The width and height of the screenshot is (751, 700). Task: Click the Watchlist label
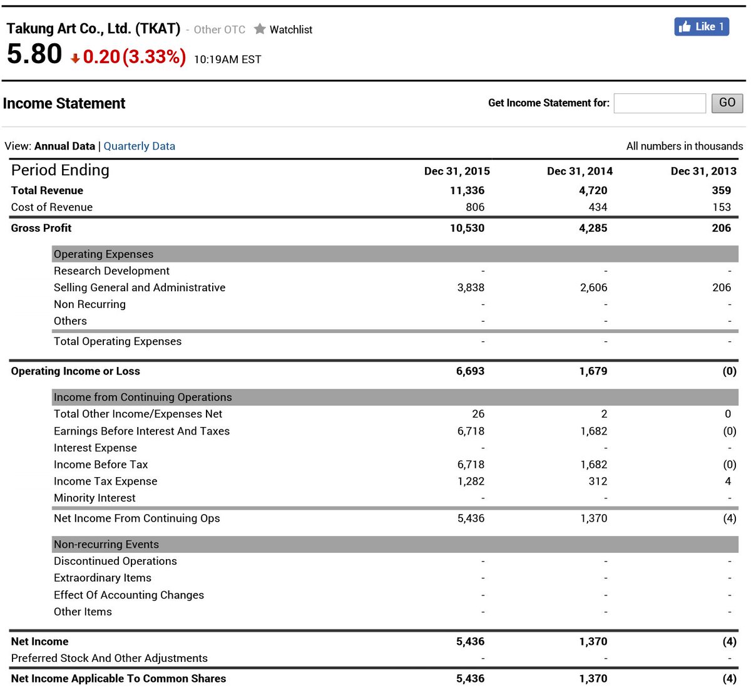(x=291, y=29)
